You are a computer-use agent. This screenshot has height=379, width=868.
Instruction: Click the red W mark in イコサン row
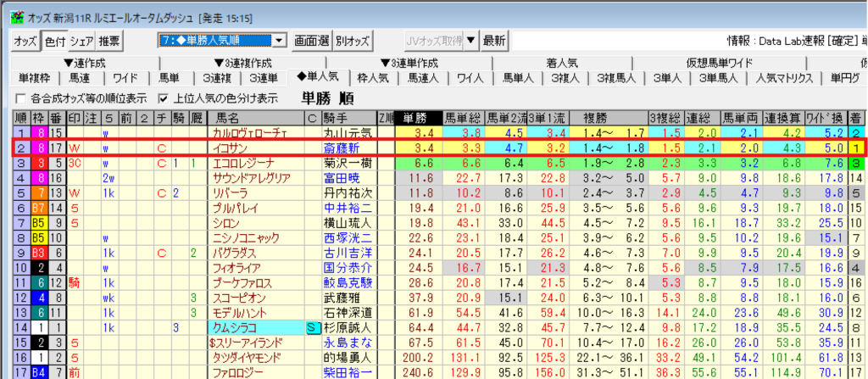pyautogui.click(x=74, y=148)
